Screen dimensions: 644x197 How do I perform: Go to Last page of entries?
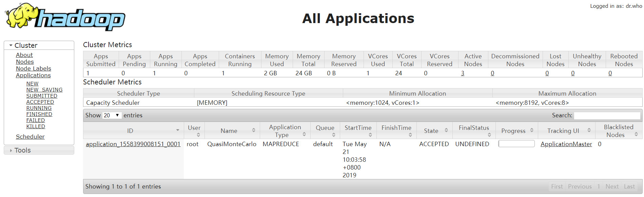tap(629, 186)
